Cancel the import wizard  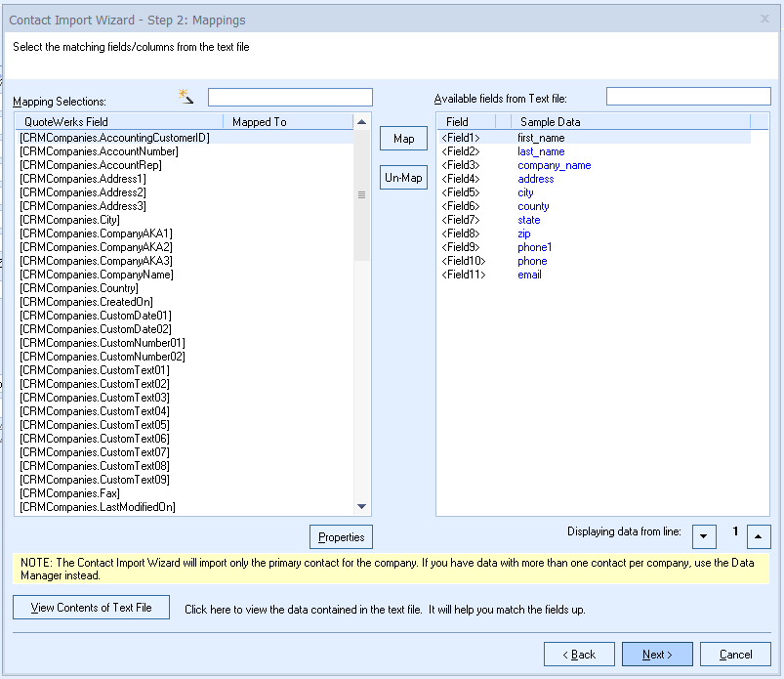tap(735, 655)
